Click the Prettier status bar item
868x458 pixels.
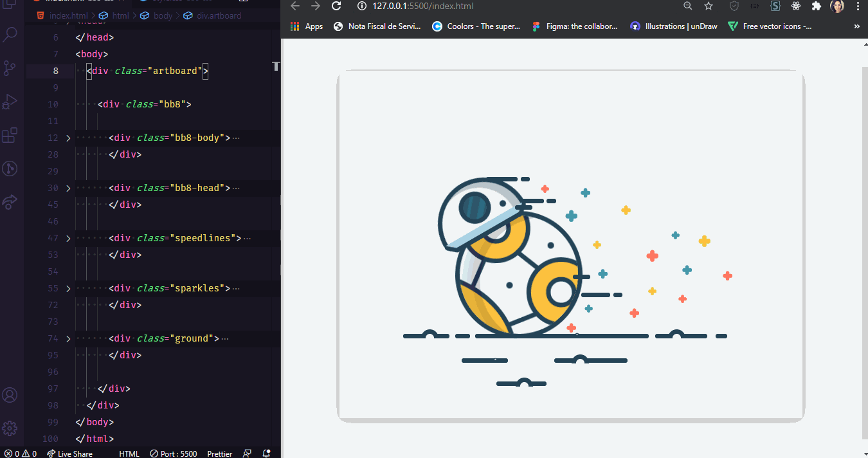coord(220,453)
